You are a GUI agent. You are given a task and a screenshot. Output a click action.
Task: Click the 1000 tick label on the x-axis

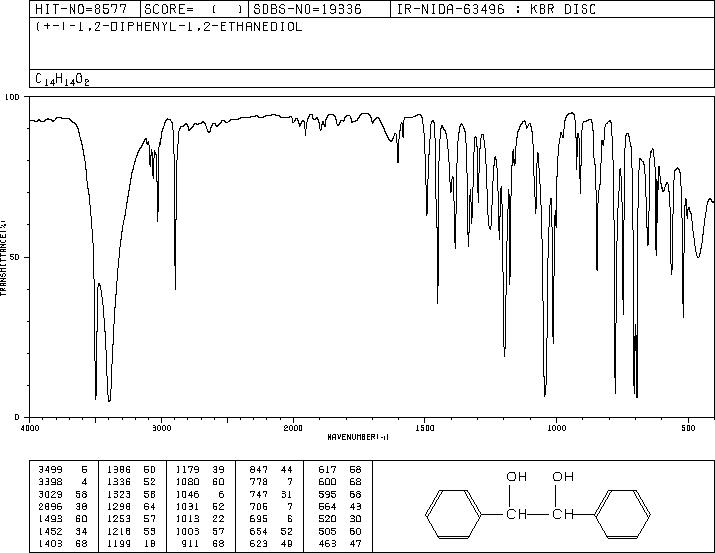coord(556,428)
